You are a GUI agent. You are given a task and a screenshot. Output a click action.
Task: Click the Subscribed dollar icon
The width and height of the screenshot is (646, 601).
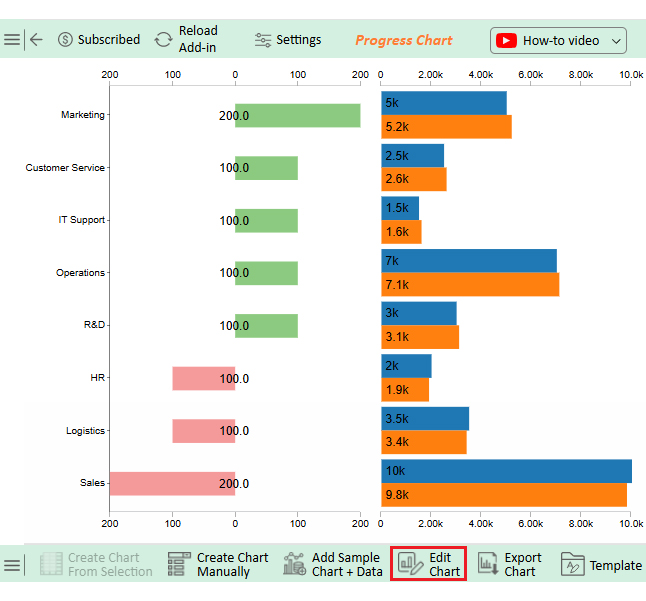tap(66, 40)
